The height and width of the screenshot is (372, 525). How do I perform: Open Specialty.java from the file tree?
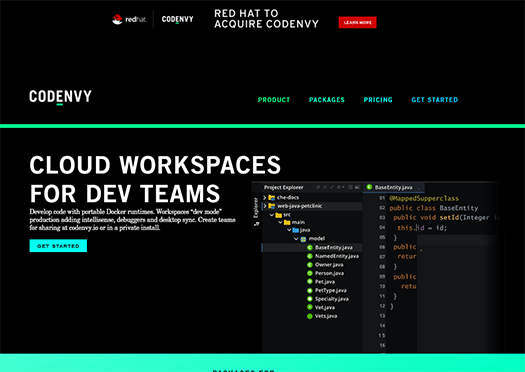pos(332,299)
